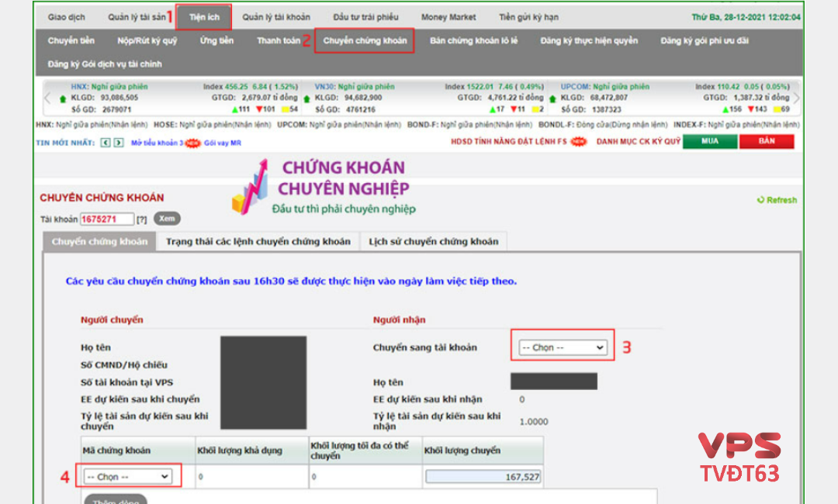Select Đăng ký gói phí ưu đãi
This screenshot has height=504, width=838.
(705, 40)
